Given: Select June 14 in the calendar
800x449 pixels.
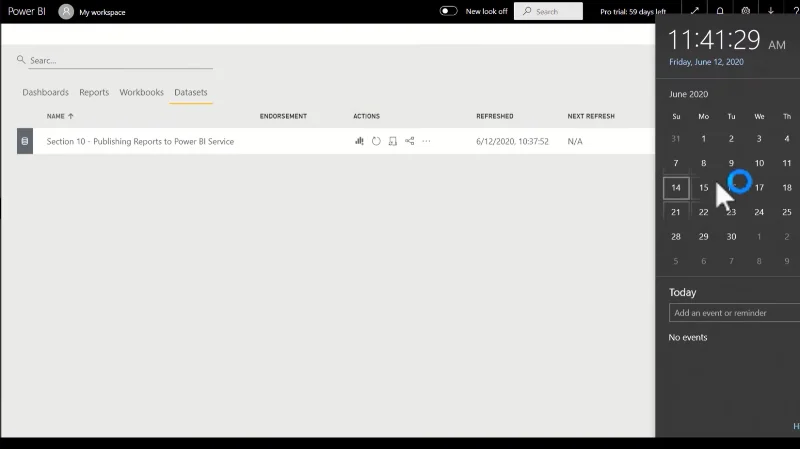Looking at the screenshot, I should (676, 188).
